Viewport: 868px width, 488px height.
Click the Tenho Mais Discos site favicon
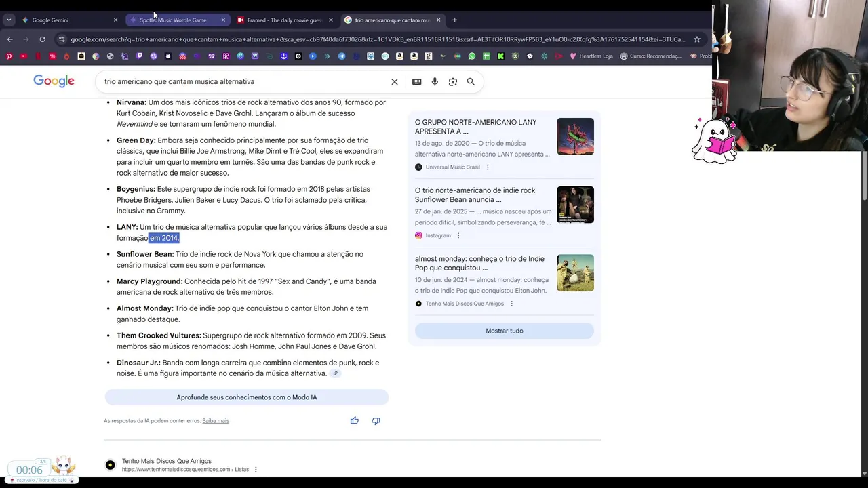(x=110, y=465)
